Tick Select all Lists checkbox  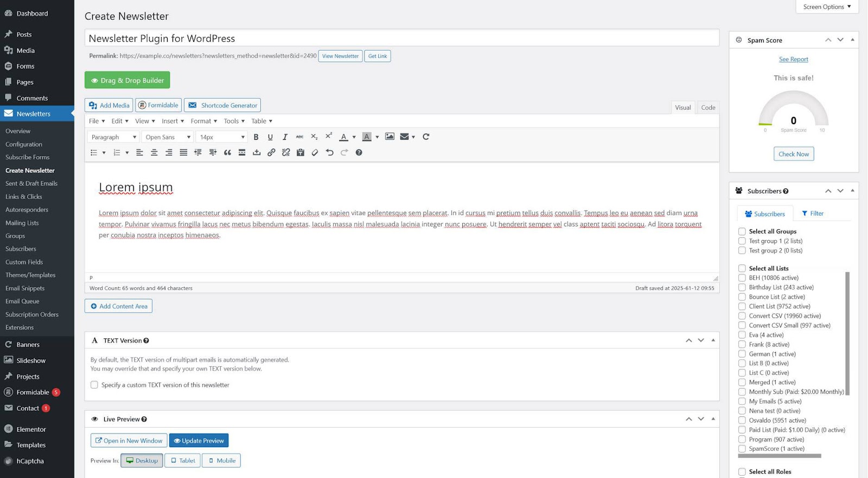(742, 268)
